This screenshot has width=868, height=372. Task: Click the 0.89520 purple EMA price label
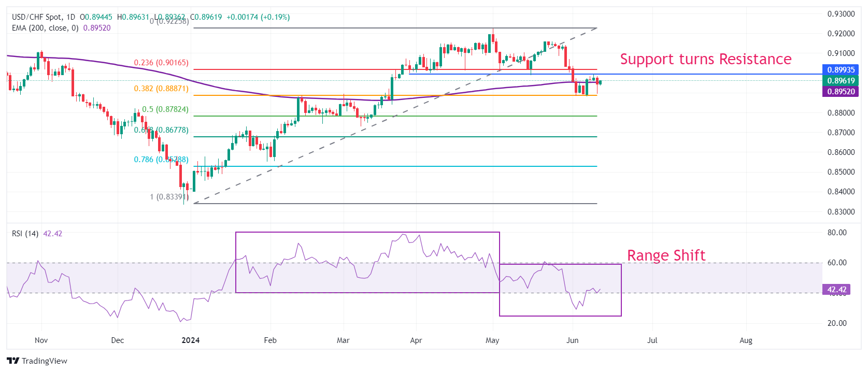(x=841, y=91)
